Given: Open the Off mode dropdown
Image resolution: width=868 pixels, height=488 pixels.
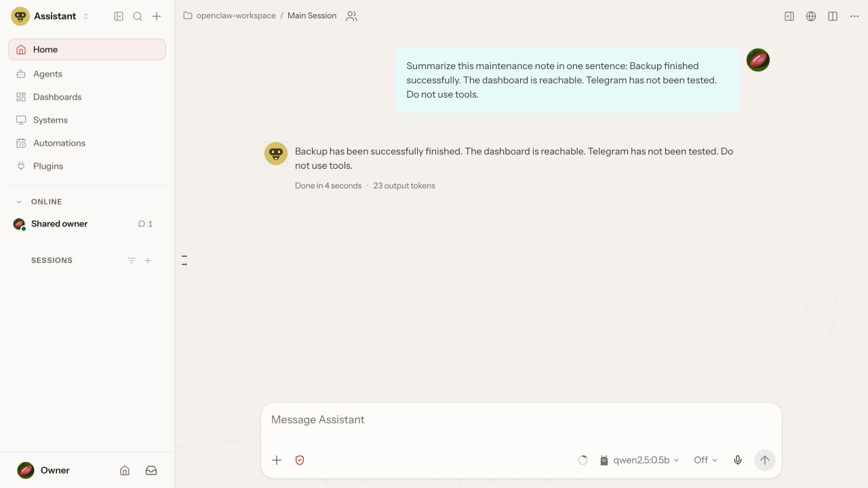Looking at the screenshot, I should 705,460.
